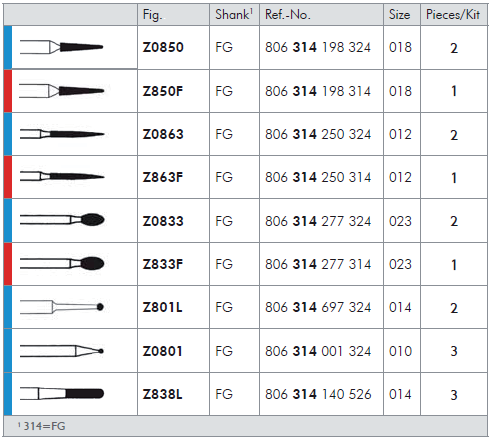Viewport: 490px width, 439px height.
Task: Click the Z0850 tapered bur illustration
Action: point(61,47)
